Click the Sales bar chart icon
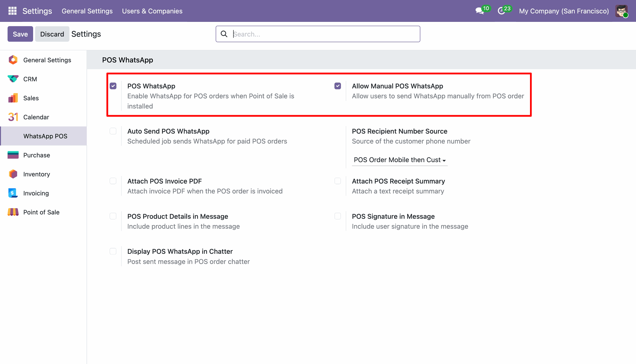 coord(13,98)
